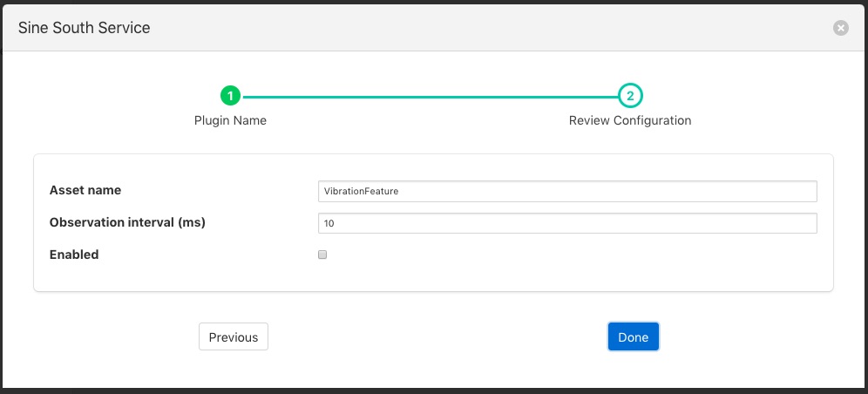Image resolution: width=868 pixels, height=394 pixels.
Task: Click the Observation interval (ms) label
Action: coord(127,222)
